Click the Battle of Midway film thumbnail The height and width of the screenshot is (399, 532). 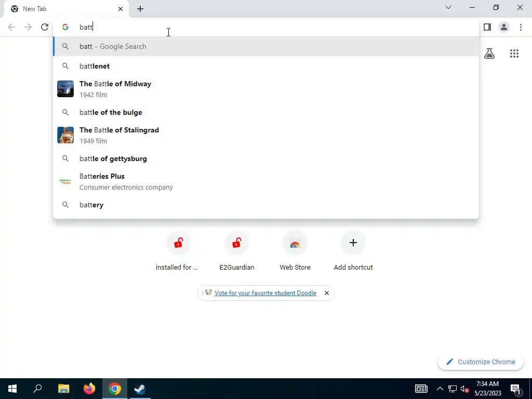point(65,89)
